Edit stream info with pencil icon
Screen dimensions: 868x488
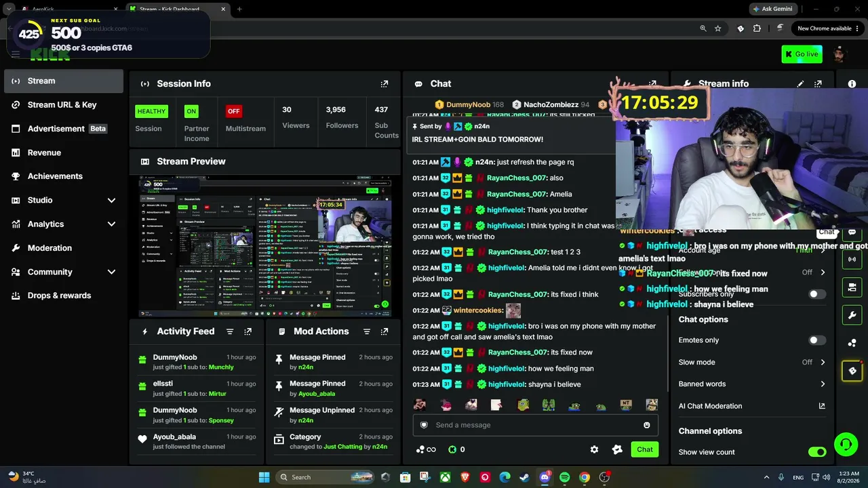coord(800,84)
